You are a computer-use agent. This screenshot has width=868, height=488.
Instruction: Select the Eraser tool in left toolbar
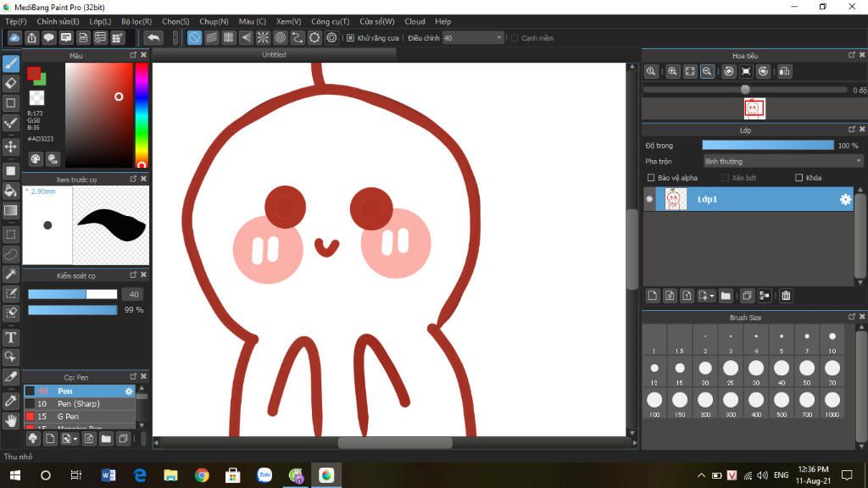pos(11,83)
